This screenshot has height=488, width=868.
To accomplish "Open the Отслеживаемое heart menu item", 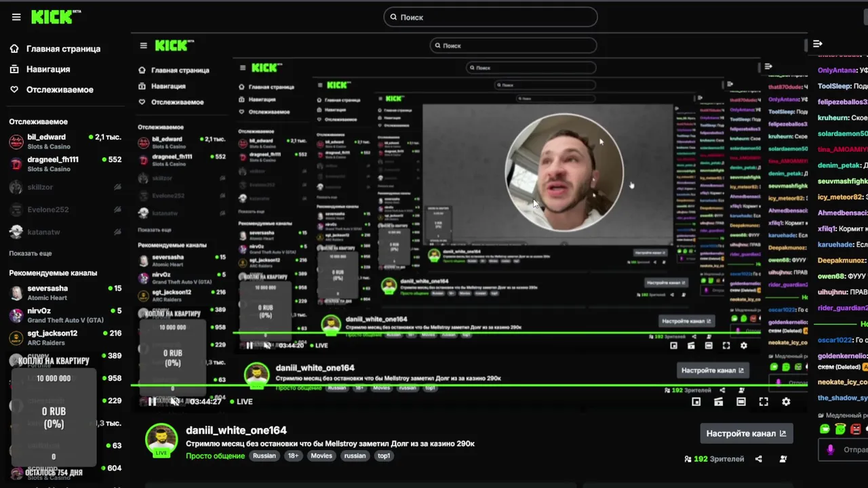I will coord(52,89).
